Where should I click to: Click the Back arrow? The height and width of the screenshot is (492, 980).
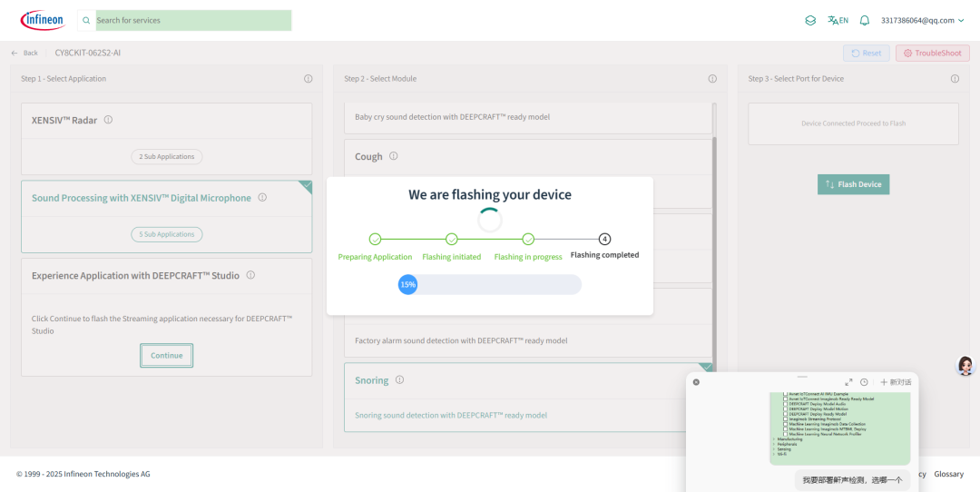tap(15, 54)
